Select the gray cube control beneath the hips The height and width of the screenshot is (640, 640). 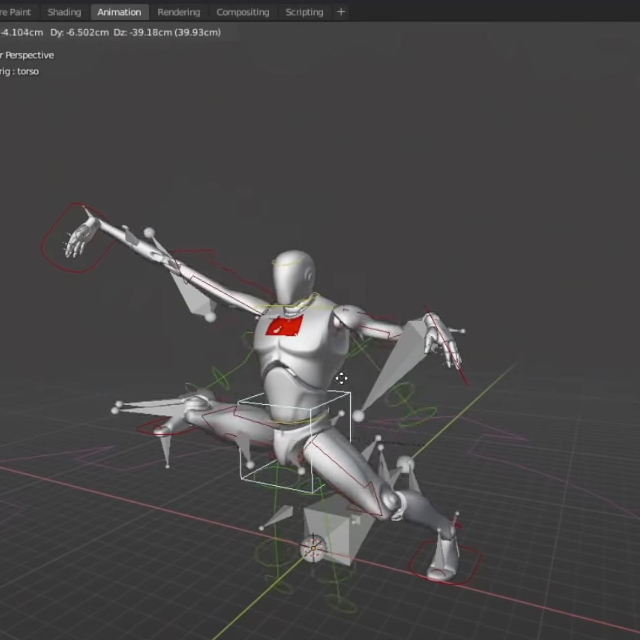tap(329, 525)
